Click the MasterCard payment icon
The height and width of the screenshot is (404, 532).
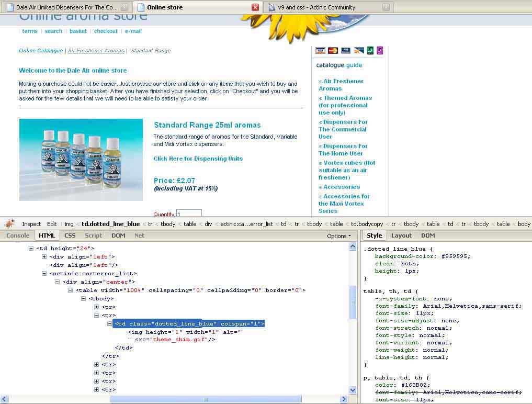tap(333, 51)
